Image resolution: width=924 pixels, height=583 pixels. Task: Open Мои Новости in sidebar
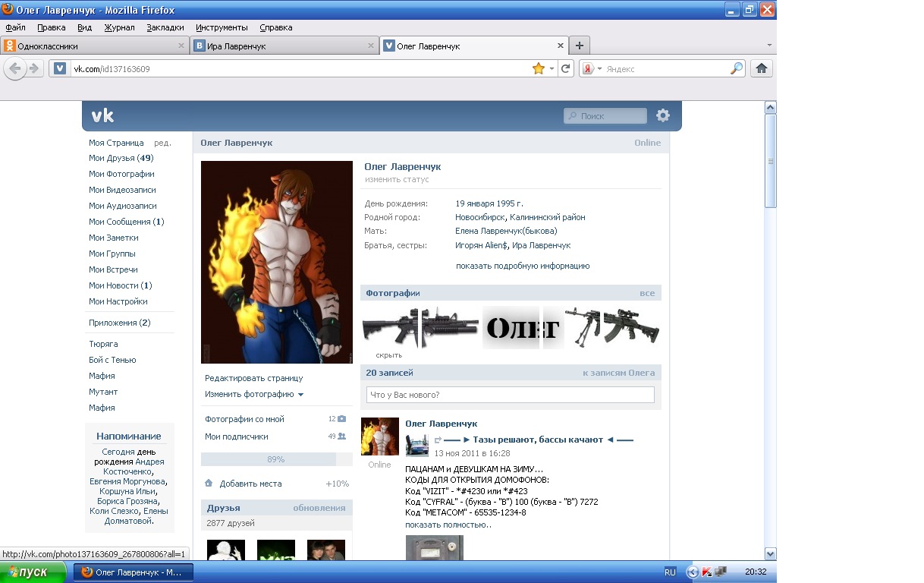pos(121,286)
